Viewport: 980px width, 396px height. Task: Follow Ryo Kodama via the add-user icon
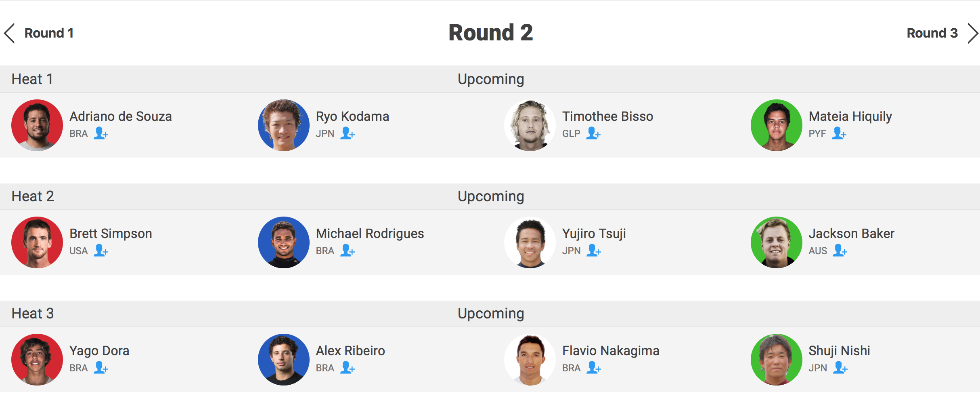coord(347,133)
